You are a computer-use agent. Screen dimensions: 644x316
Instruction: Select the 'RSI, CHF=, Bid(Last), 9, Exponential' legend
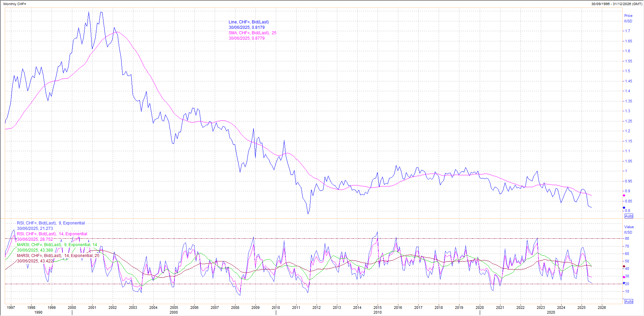pyautogui.click(x=51, y=223)
